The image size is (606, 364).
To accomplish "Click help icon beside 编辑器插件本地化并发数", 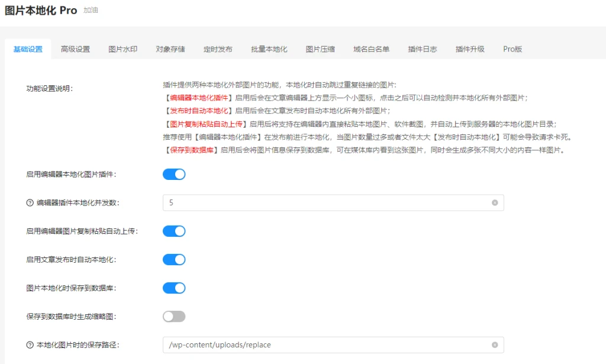I will tap(30, 203).
